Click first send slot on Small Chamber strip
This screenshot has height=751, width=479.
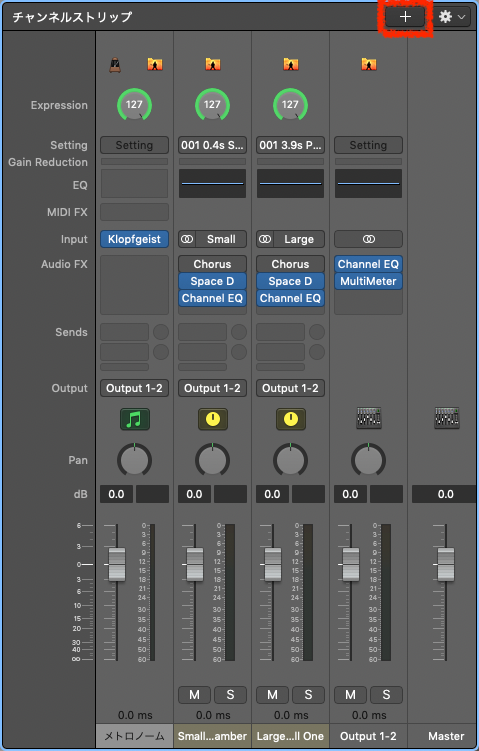203,332
